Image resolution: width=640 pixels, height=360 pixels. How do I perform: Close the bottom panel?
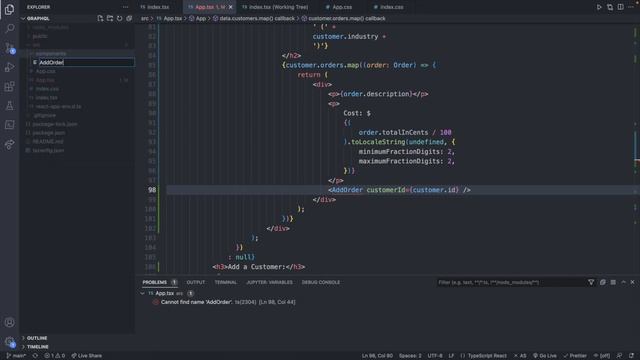tap(633, 282)
